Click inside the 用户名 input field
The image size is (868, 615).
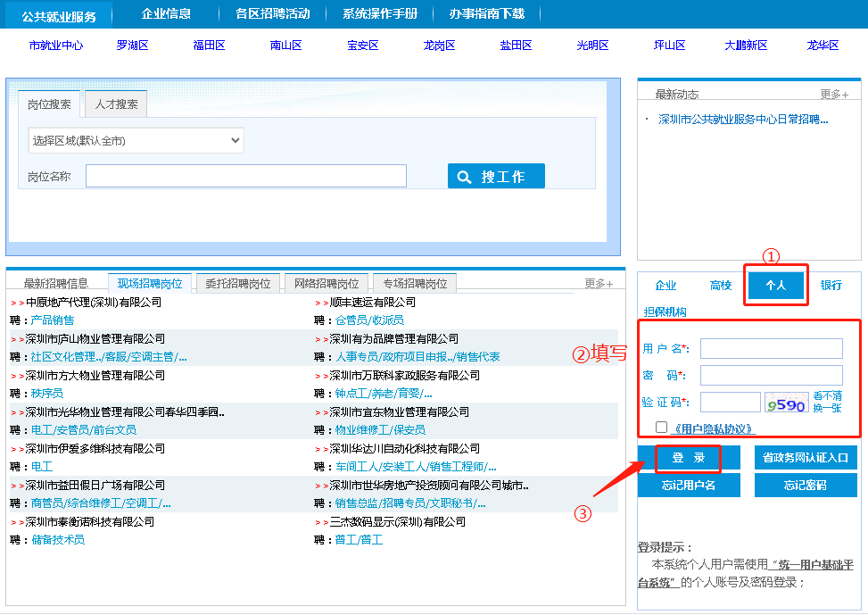point(772,348)
